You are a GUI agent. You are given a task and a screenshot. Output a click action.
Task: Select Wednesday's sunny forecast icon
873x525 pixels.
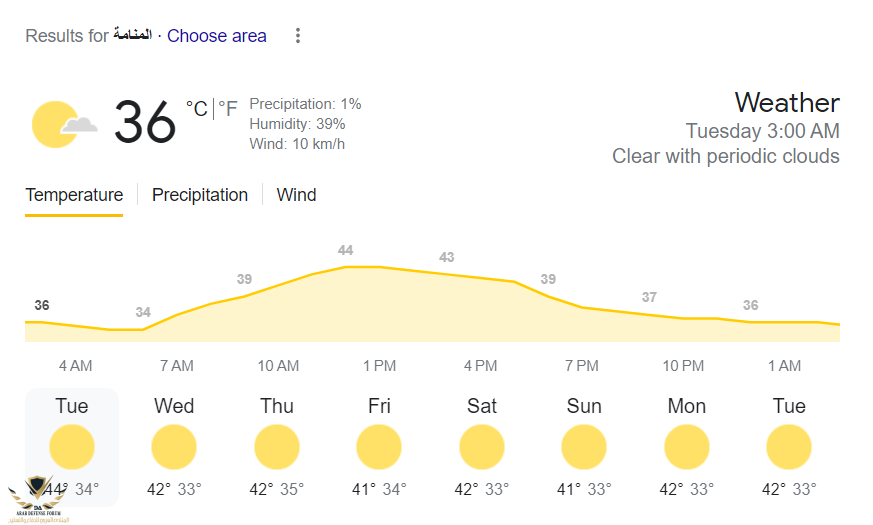(x=174, y=447)
